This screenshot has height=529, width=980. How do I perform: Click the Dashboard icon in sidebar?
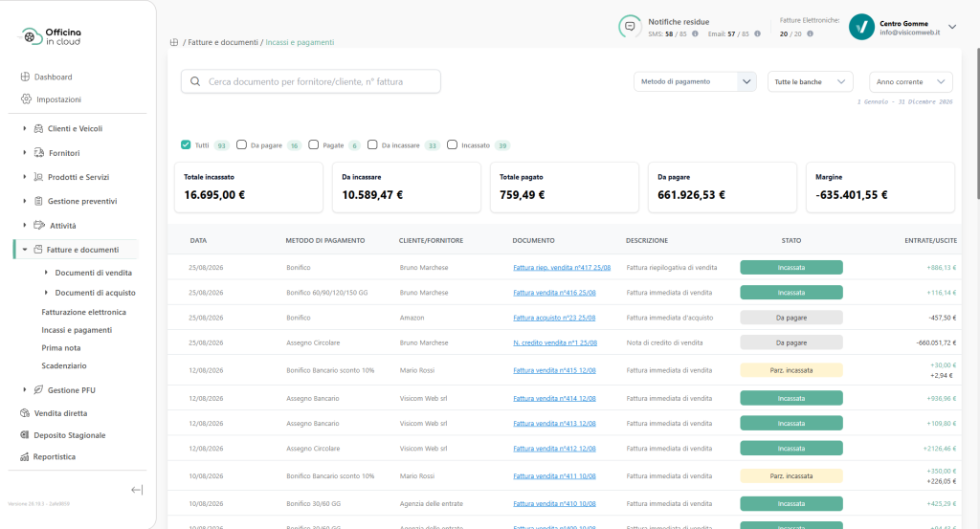25,77
